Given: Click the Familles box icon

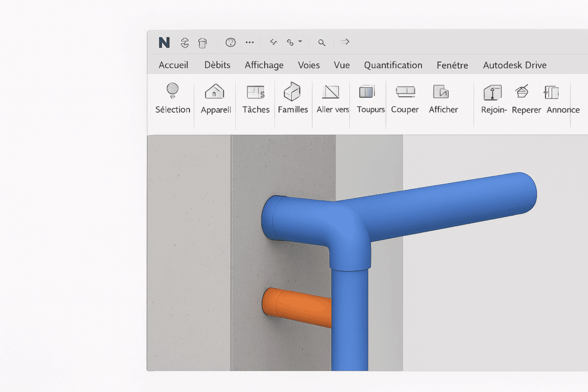Looking at the screenshot, I should (x=292, y=91).
